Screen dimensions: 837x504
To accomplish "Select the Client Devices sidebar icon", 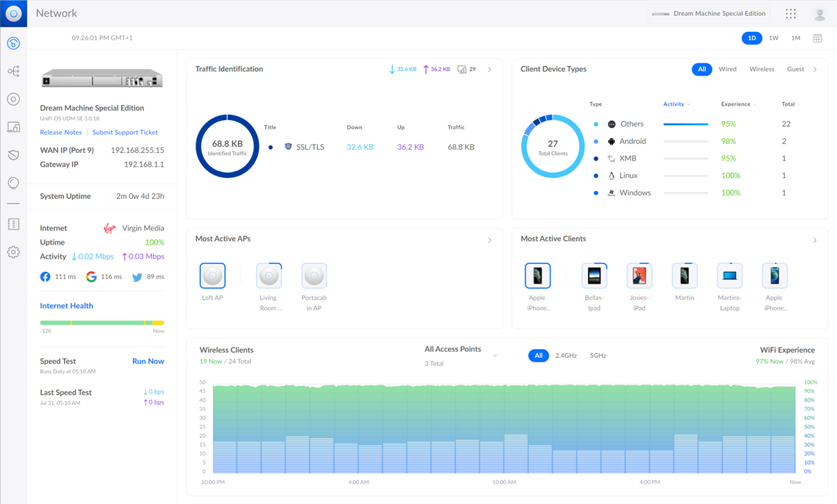I will tap(13, 127).
